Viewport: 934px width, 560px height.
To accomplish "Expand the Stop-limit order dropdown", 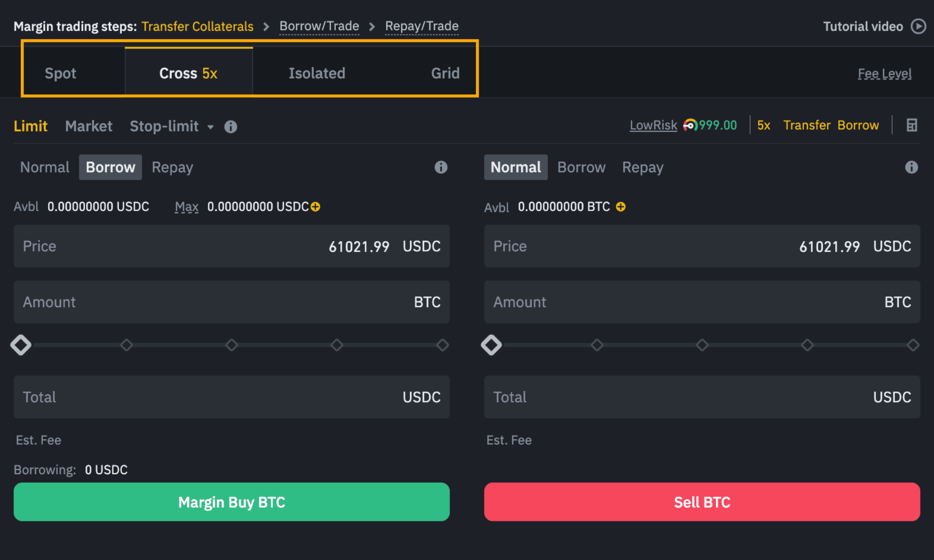I will tap(211, 126).
